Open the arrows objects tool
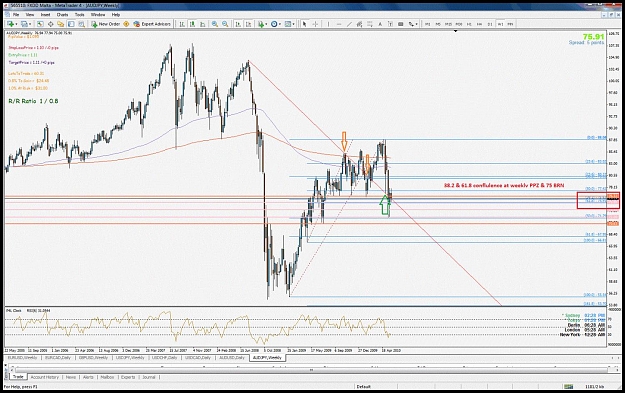Screen dimensions: 625x393 click(x=411, y=24)
